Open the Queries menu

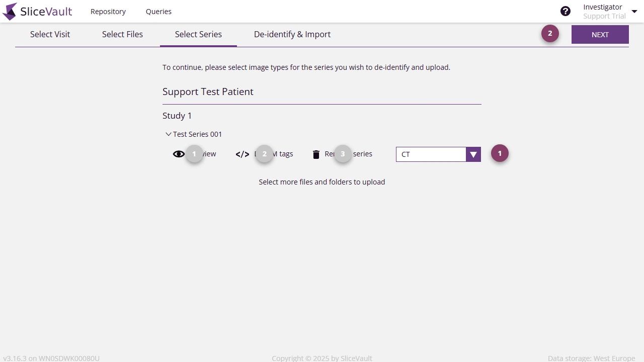click(x=158, y=11)
